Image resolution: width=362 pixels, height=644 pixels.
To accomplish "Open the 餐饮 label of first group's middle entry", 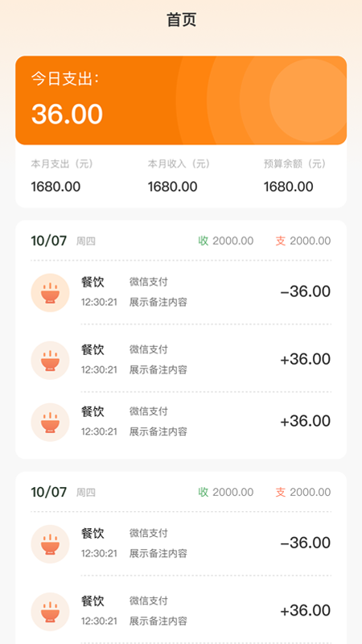I will [x=93, y=350].
